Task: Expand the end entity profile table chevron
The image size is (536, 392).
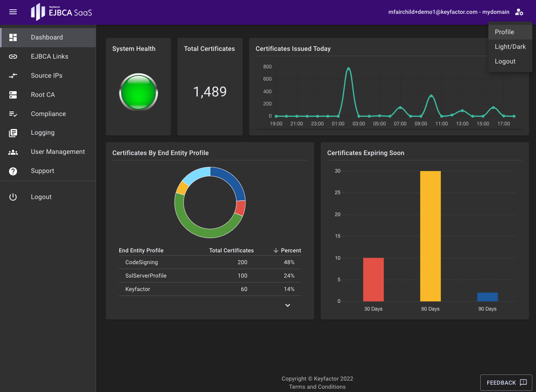Action: (288, 305)
